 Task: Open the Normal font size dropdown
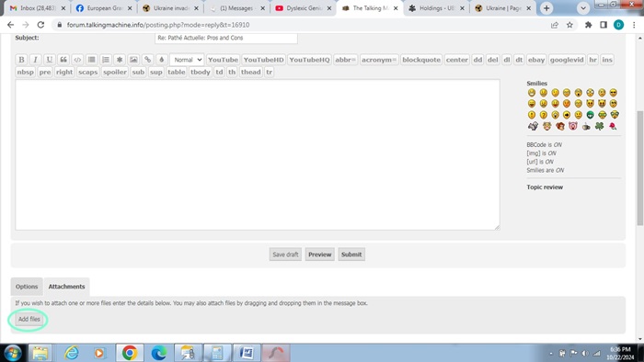[187, 60]
